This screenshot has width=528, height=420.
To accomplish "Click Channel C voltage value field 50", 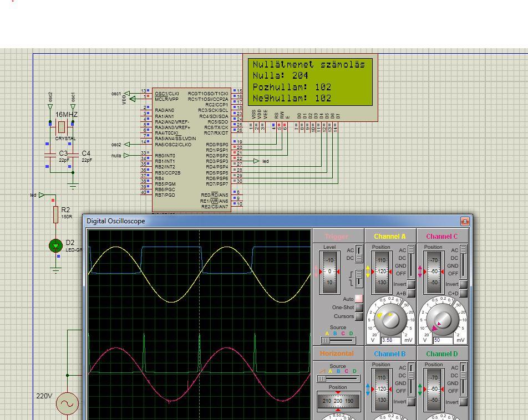I will coord(443,340).
